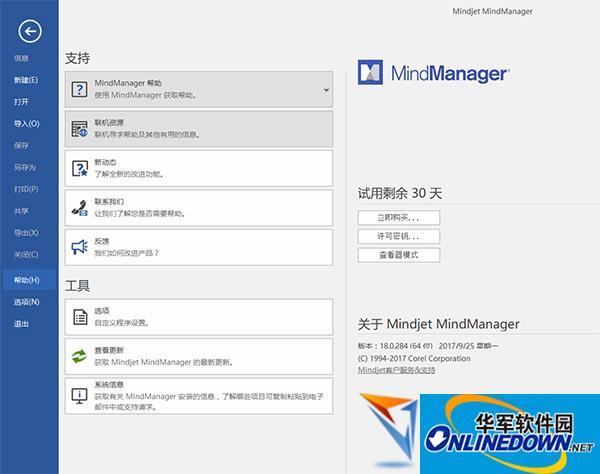Viewport: 600px width, 474px height.
Task: Click the 试用剩余 30 天 text
Action: coord(400,193)
